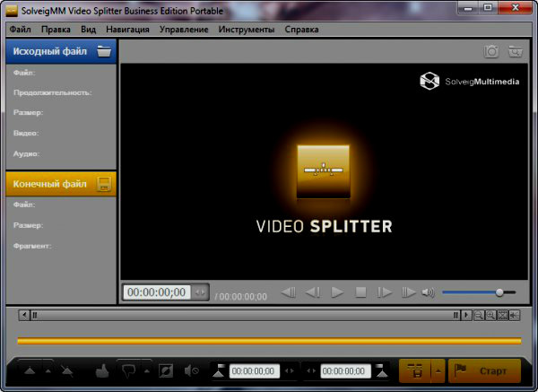This screenshot has width=538, height=392.
Task: Take a snapshot with the camera icon
Action: (x=491, y=51)
